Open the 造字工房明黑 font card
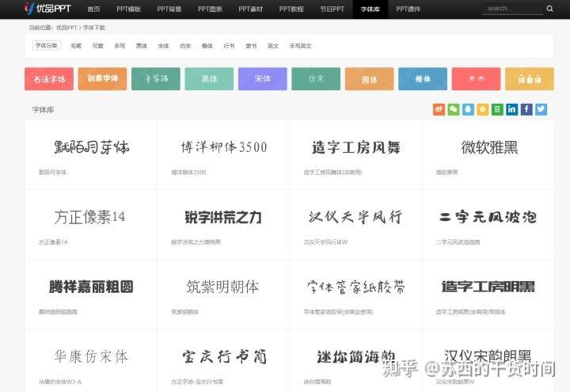Viewport: 570px width, 392px height. [488, 295]
